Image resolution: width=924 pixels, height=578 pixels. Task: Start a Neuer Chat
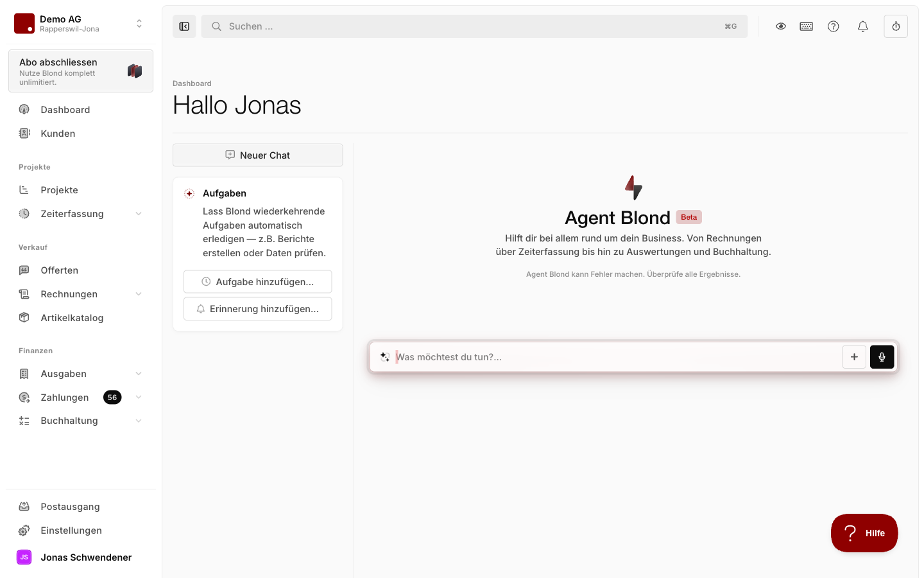(258, 155)
